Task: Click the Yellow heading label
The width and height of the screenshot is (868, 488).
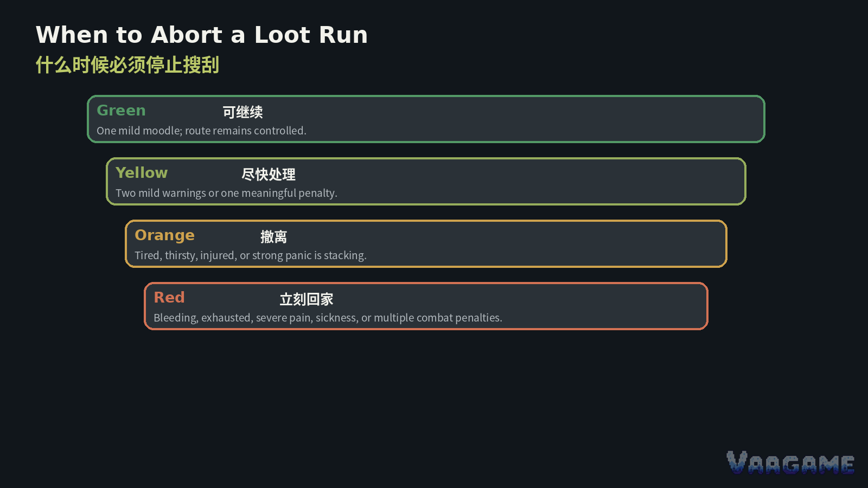Action: coord(142,173)
